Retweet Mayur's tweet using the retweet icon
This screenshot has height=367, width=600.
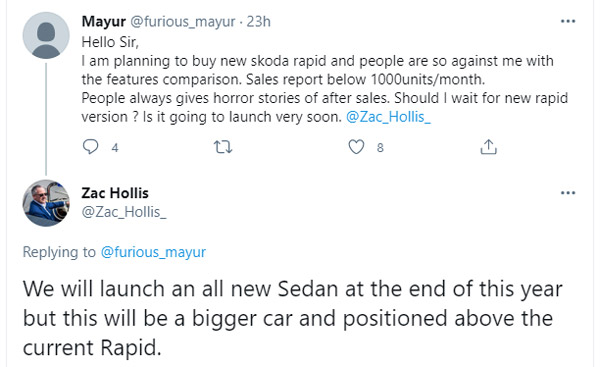pyautogui.click(x=223, y=147)
